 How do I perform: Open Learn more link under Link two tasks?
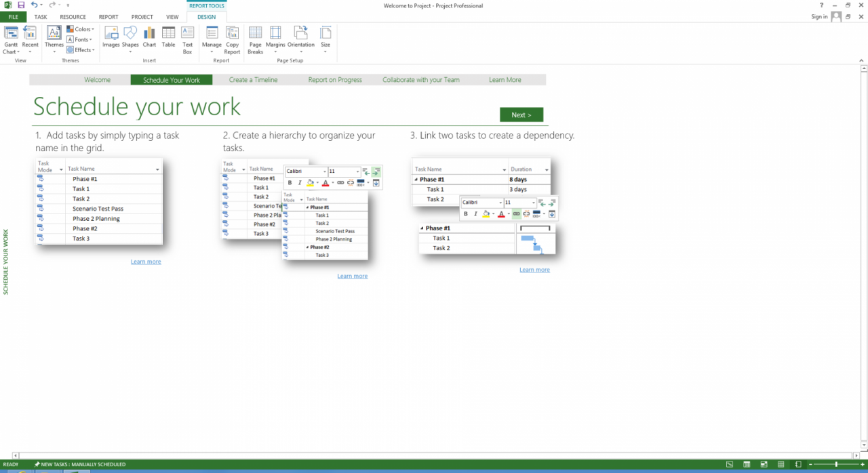coord(534,270)
